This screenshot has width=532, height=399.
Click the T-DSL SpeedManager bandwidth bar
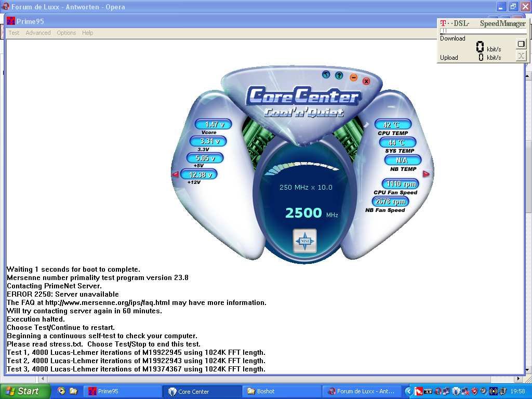(483, 31)
